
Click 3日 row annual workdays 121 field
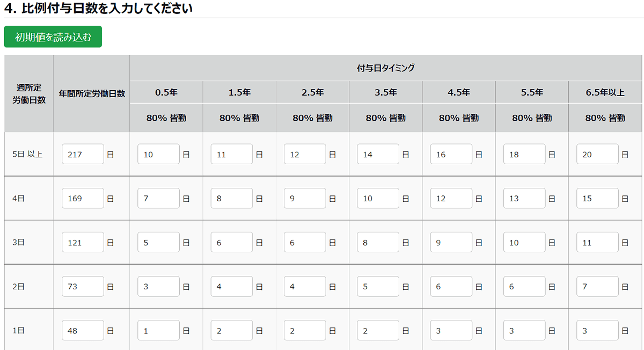[x=83, y=242]
